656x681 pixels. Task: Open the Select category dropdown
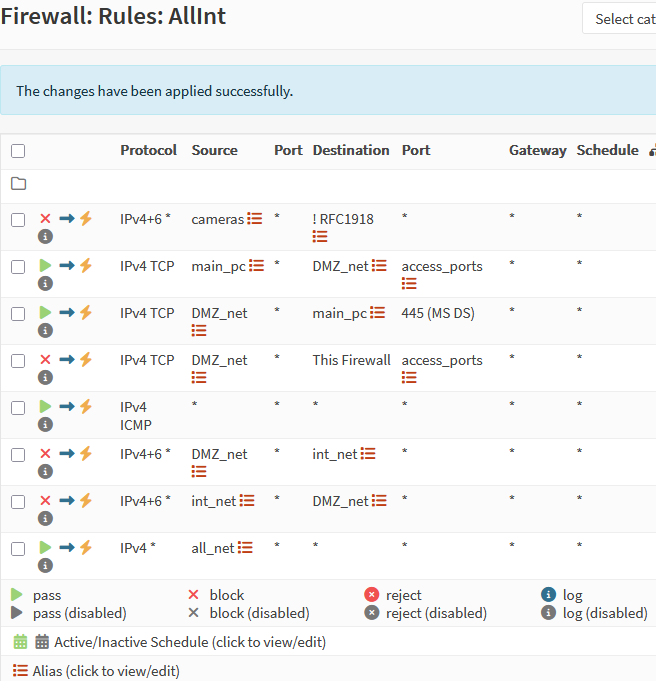619,18
